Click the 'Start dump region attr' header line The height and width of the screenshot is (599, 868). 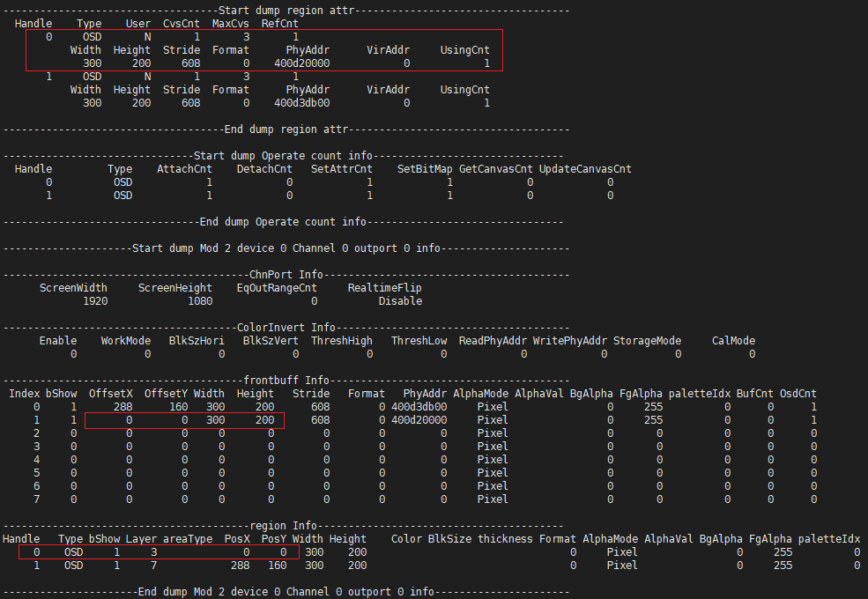[286, 10]
